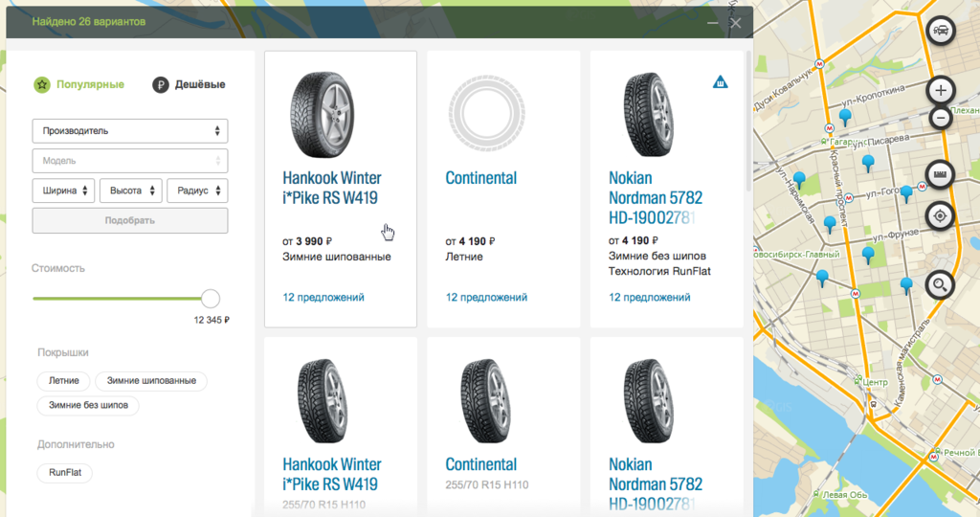980x517 pixels.
Task: Click the Стоимость price slider handle
Action: 211,299
